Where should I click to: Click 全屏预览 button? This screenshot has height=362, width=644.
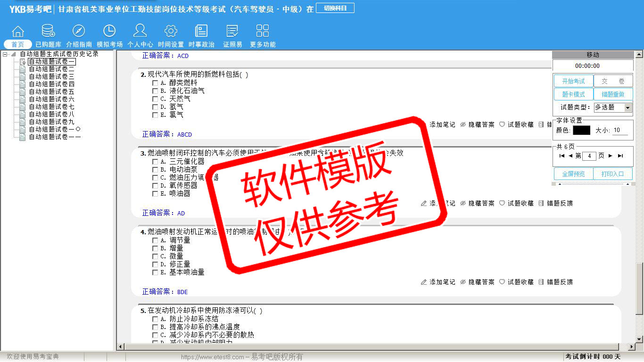coord(573,174)
